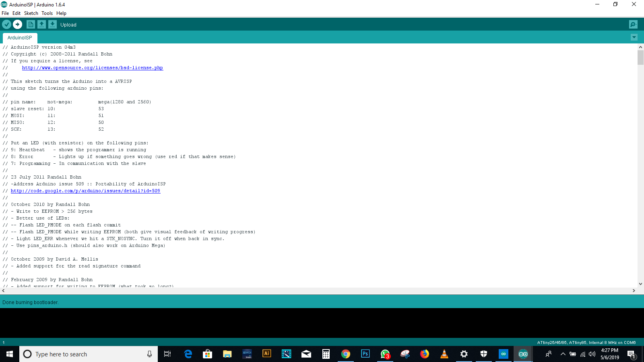644x362 pixels.
Task: Switch to blue Arduino app icon in taskbar
Action: 504,354
